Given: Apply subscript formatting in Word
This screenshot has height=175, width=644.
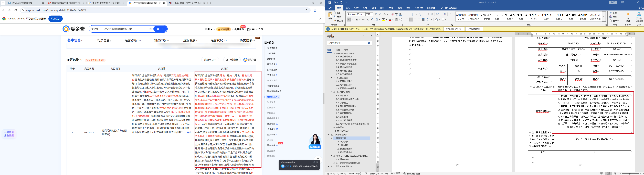Looking at the screenshot, I should point(367,19).
